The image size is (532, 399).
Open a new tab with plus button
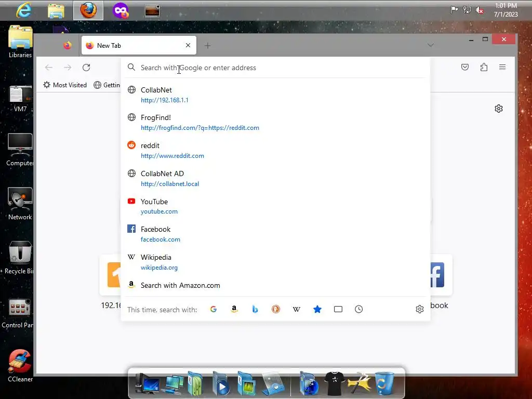pos(208,46)
